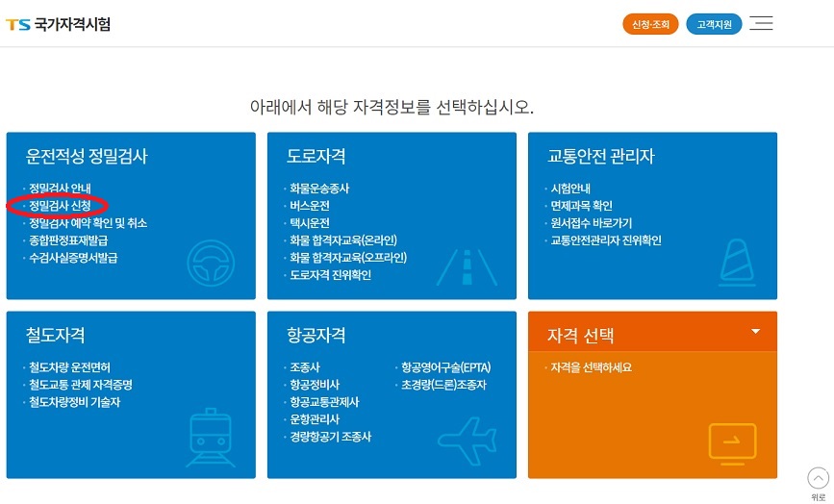Open 수검사실증명서발급 link
The image size is (834, 504).
(x=73, y=258)
